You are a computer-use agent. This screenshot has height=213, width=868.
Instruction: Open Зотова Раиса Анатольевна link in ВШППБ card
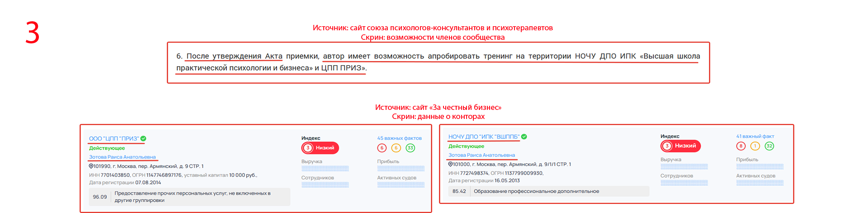click(x=481, y=155)
